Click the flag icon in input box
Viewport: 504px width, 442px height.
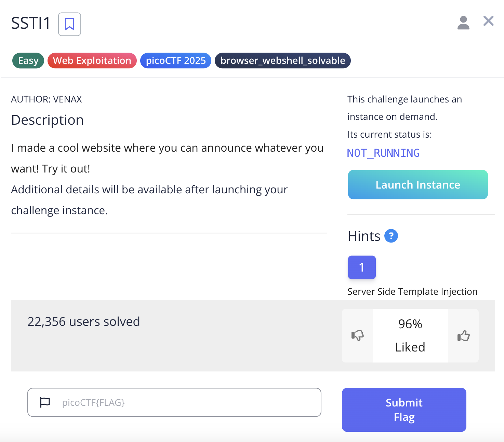(45, 402)
